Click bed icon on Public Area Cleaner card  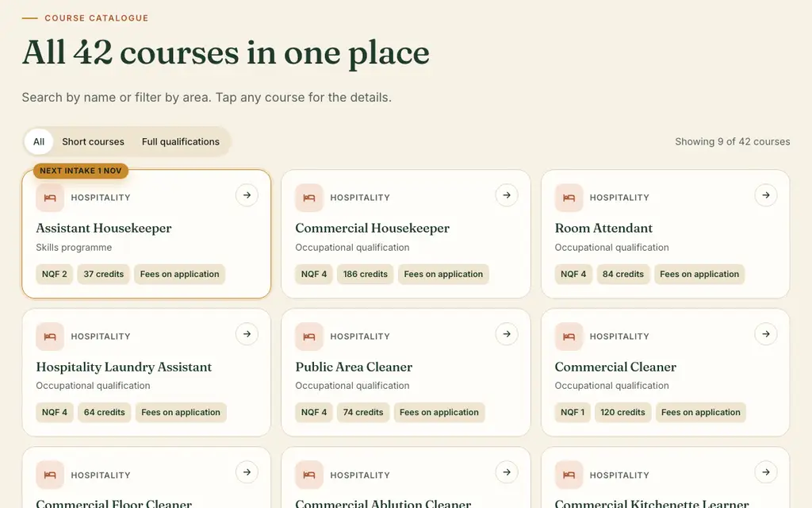click(309, 337)
